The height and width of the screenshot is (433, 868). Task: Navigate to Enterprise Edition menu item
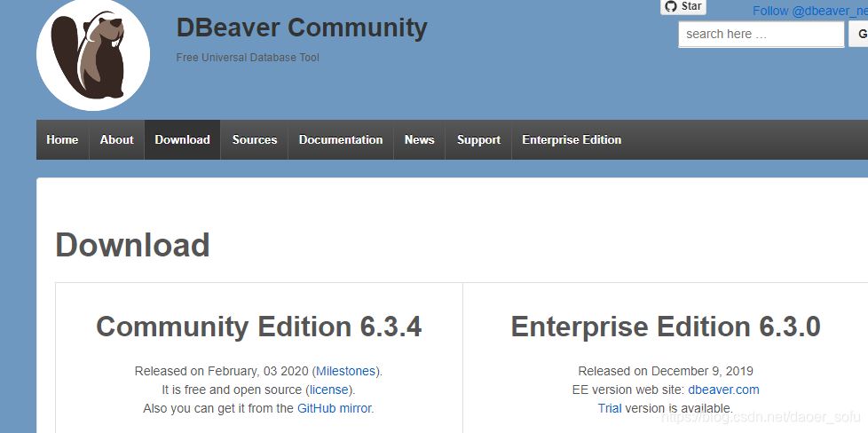[x=572, y=139]
